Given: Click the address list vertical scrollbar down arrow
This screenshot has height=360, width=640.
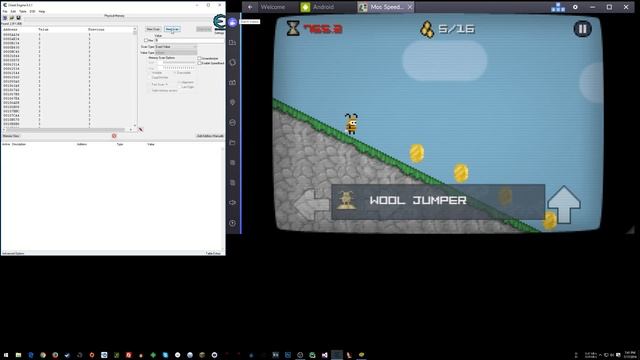Looking at the screenshot, I should (x=135, y=125).
